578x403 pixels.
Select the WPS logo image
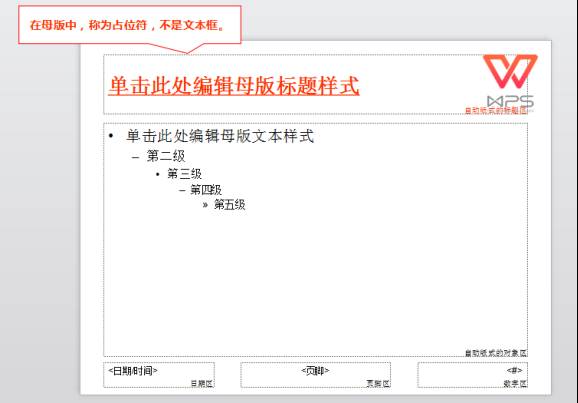[x=510, y=82]
